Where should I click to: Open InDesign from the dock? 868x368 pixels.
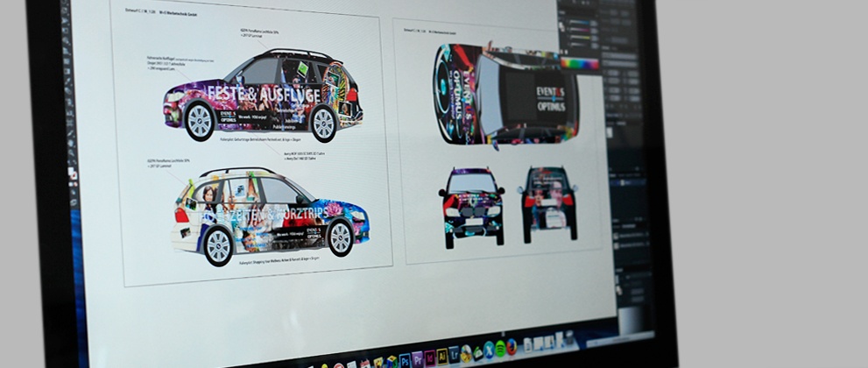[429, 357]
